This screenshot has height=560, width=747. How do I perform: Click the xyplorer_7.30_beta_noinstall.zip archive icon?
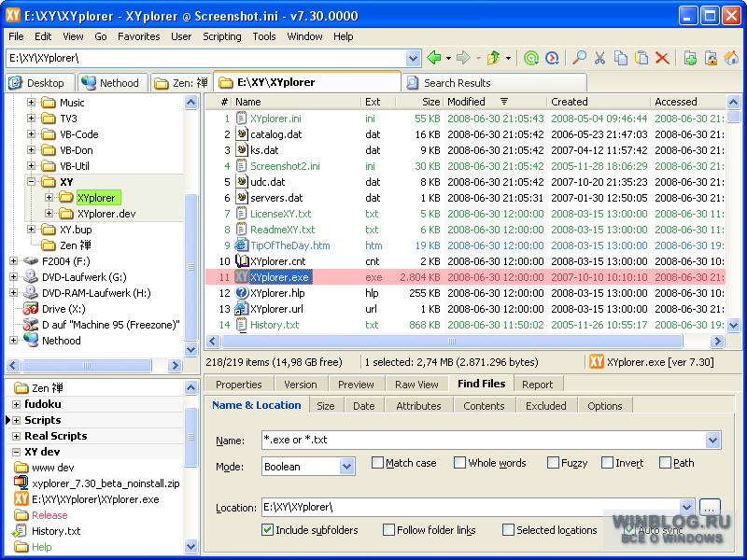pyautogui.click(x=21, y=483)
